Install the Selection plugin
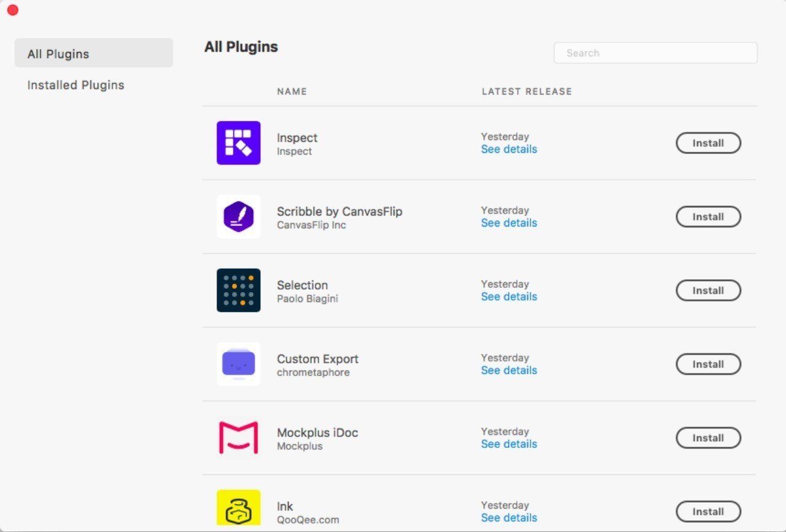Screen dimensions: 786x532 click(x=708, y=290)
